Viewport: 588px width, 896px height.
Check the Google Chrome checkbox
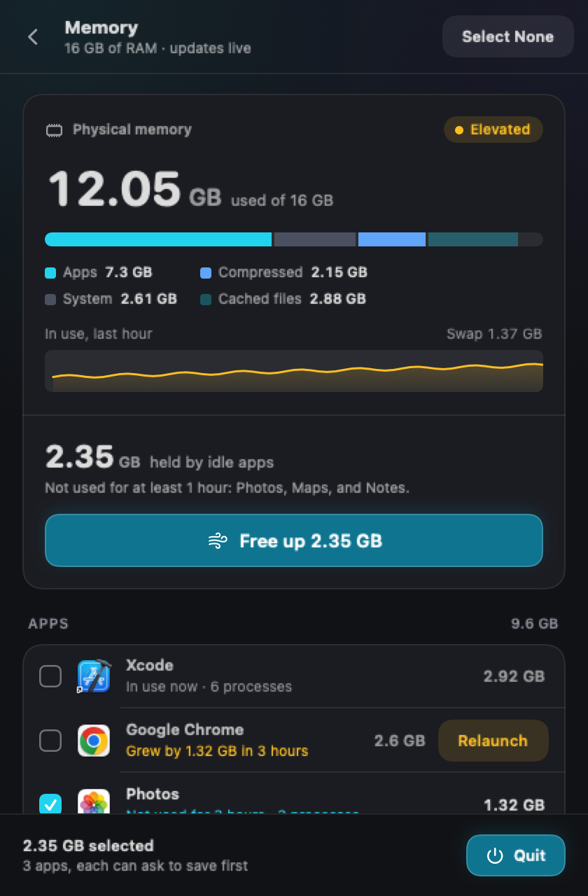click(x=50, y=741)
